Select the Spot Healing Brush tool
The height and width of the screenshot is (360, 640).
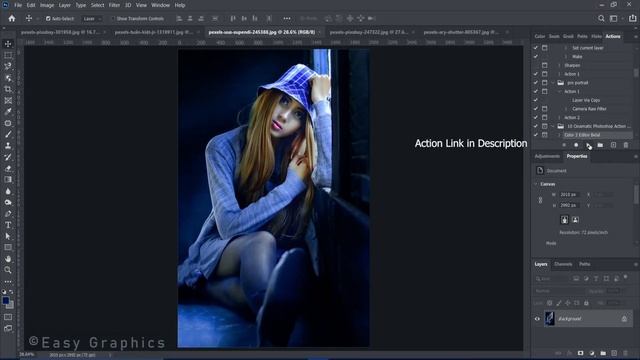(x=8, y=123)
